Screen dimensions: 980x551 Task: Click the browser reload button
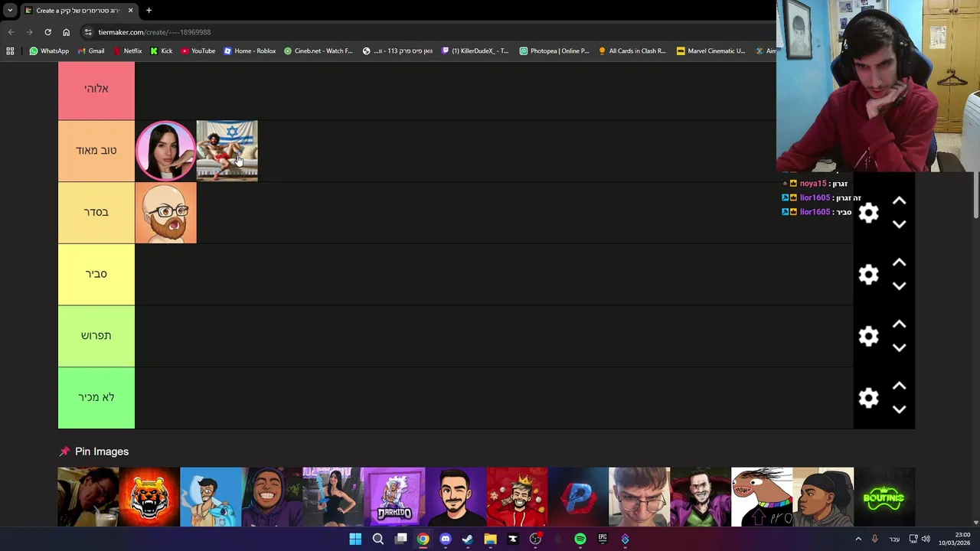[x=47, y=32]
